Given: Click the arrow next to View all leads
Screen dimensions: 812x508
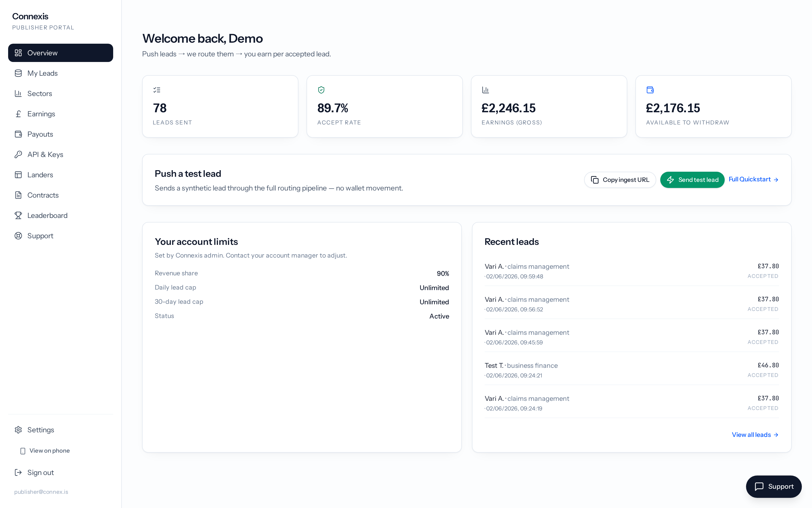Looking at the screenshot, I should click(776, 435).
